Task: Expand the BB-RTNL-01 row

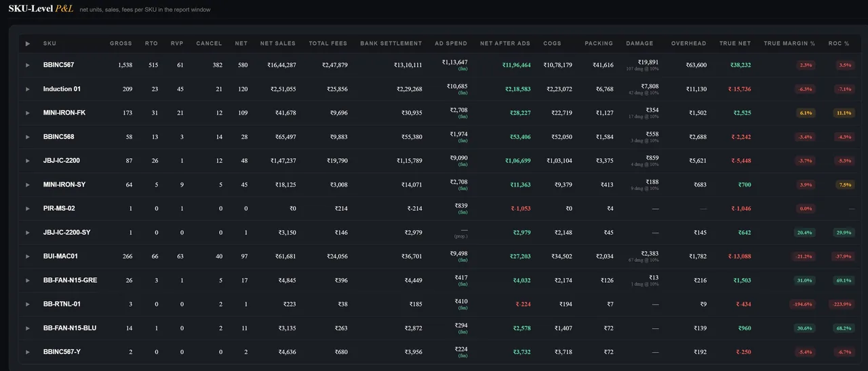Action: click(x=28, y=304)
